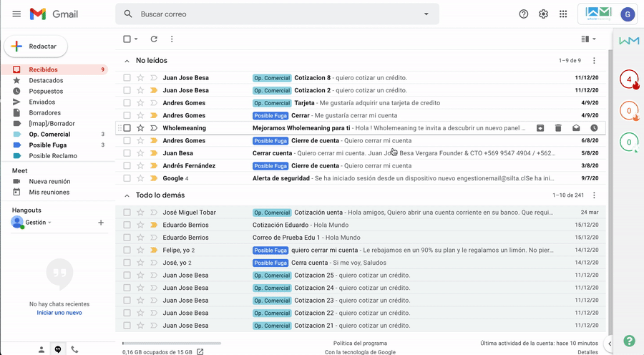Open the Gmail main menu hamburger icon
Screen dimensions: 644x355
(16, 14)
